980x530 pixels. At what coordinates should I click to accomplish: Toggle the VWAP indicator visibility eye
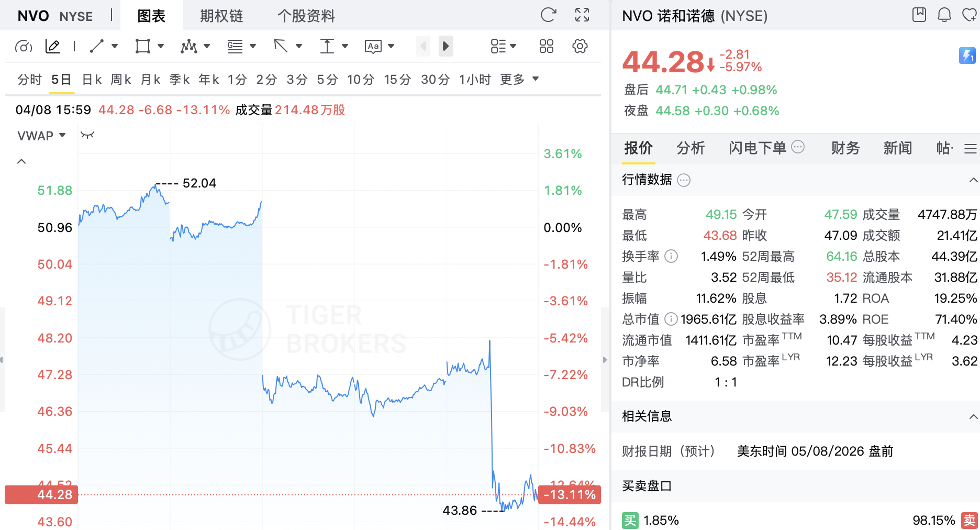[87, 135]
